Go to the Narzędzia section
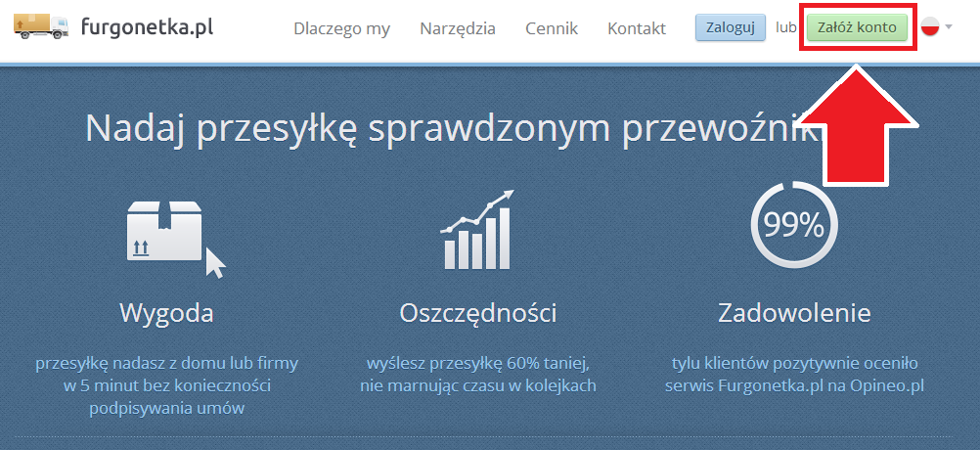 point(457,28)
